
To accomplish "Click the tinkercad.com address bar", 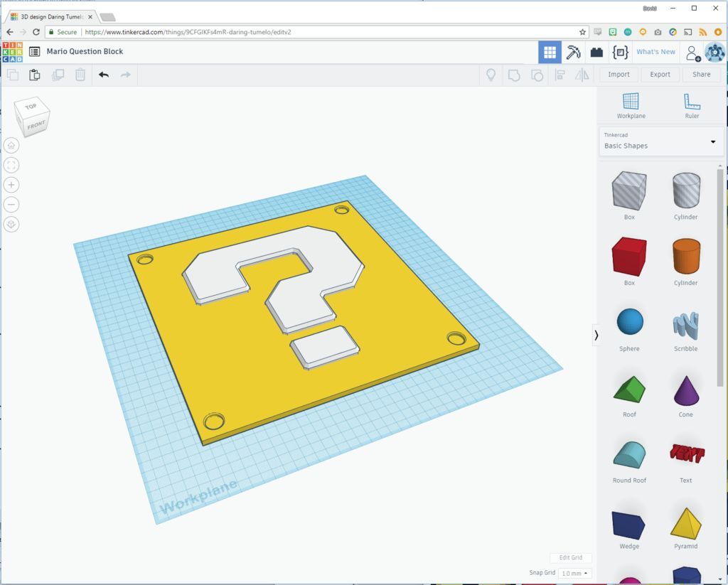I will click(x=317, y=32).
